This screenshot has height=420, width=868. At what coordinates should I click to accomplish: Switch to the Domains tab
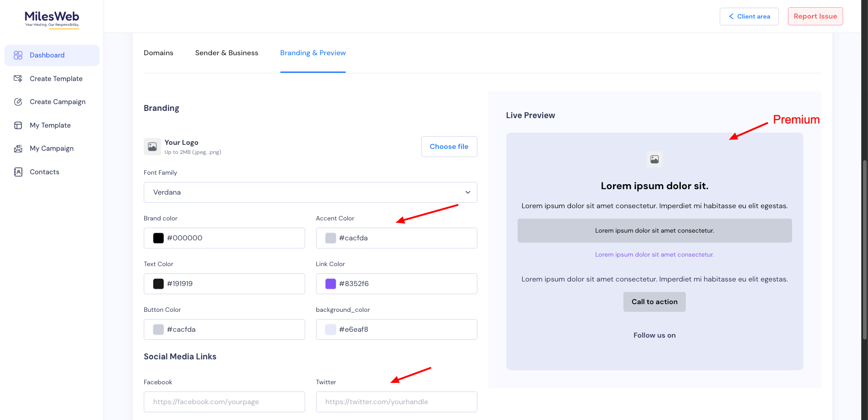coord(158,53)
